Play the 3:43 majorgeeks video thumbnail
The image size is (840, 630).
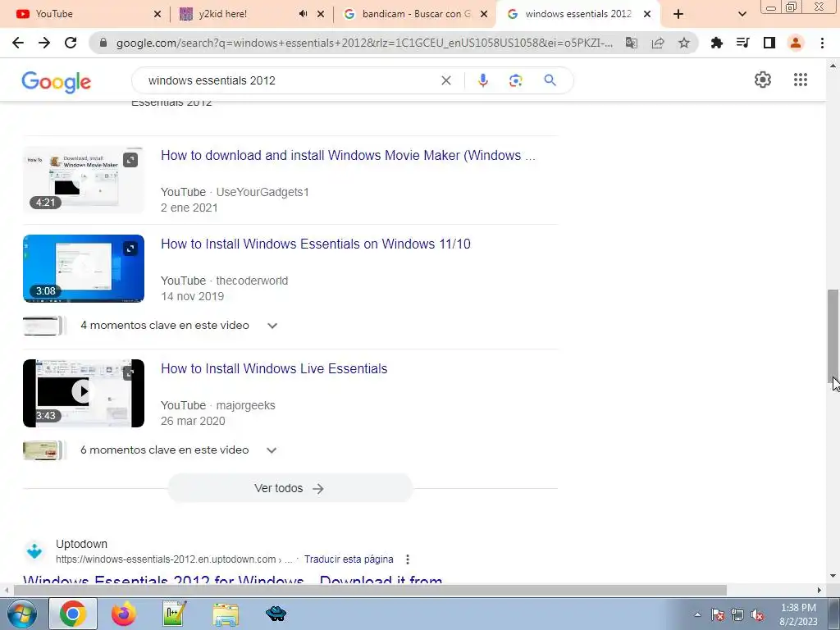[x=84, y=393]
